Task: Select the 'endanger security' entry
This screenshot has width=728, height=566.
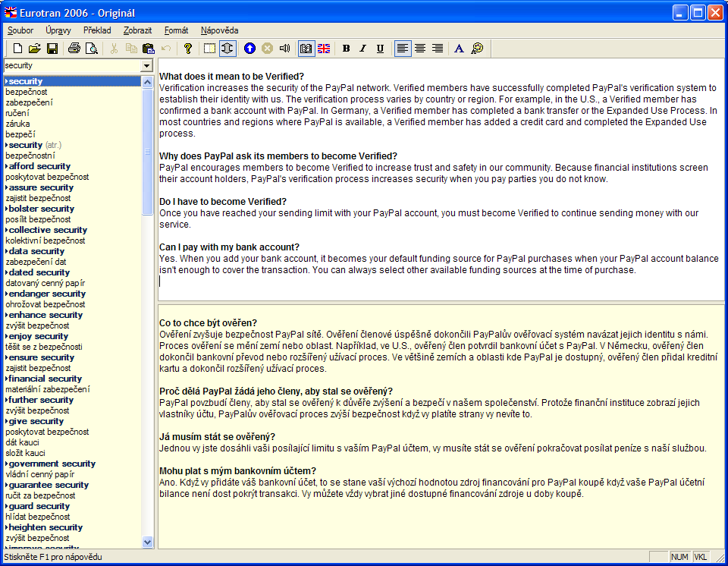Action: tap(47, 294)
